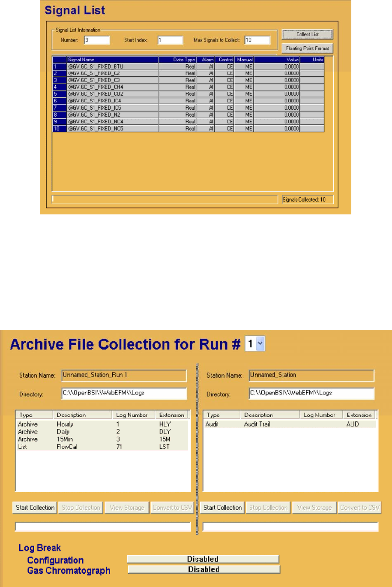Screen dimensions: 392x587
Task: Click View Storage under audit list
Action: (x=314, y=508)
